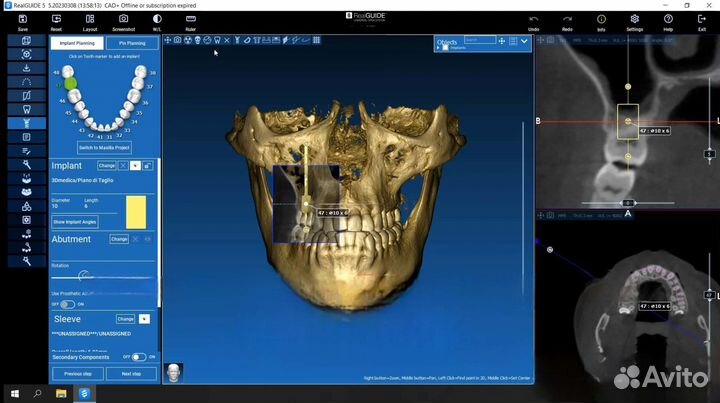The height and width of the screenshot is (403, 720).
Task: Toggle the Secondary Components switch
Action: 139,357
